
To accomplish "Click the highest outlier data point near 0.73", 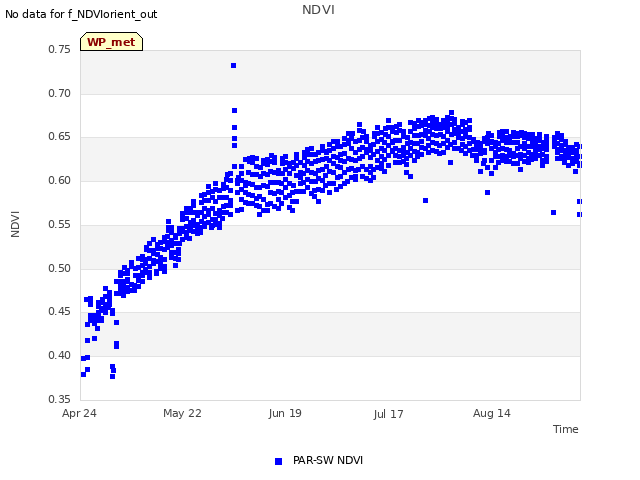I will pos(233,65).
